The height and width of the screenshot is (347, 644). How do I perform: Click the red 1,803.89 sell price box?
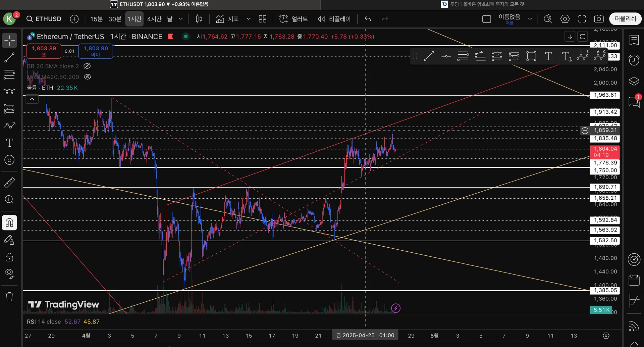[x=44, y=51]
